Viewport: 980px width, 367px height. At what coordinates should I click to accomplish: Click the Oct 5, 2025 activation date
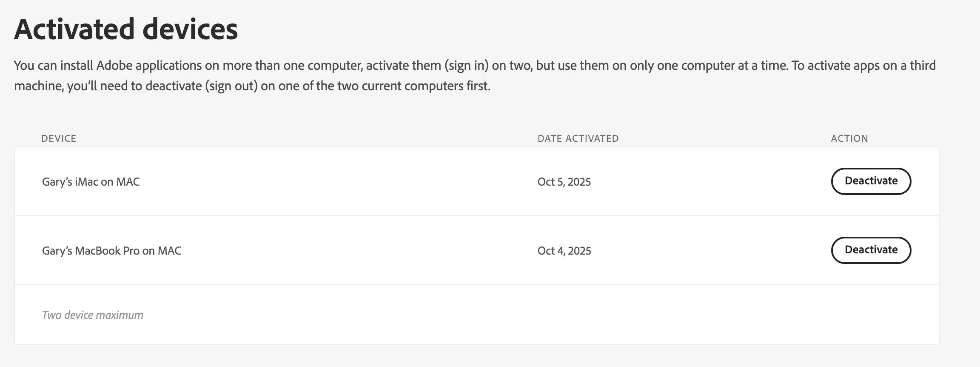point(564,182)
